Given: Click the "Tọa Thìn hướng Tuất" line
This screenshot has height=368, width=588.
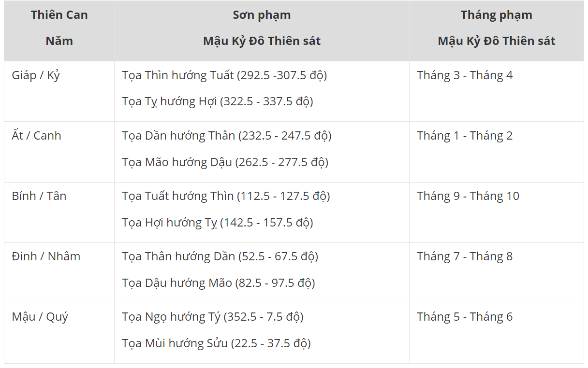Looking at the screenshot, I should (x=224, y=75).
